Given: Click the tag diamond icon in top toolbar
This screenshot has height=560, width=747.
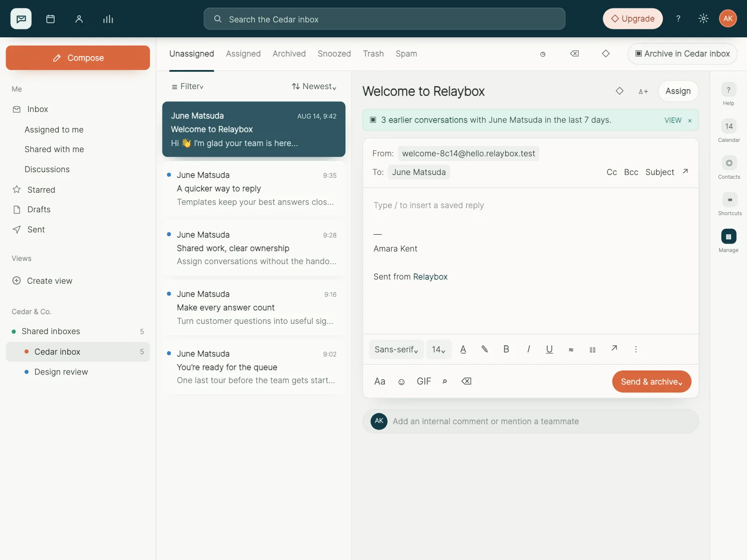Looking at the screenshot, I should (x=606, y=54).
